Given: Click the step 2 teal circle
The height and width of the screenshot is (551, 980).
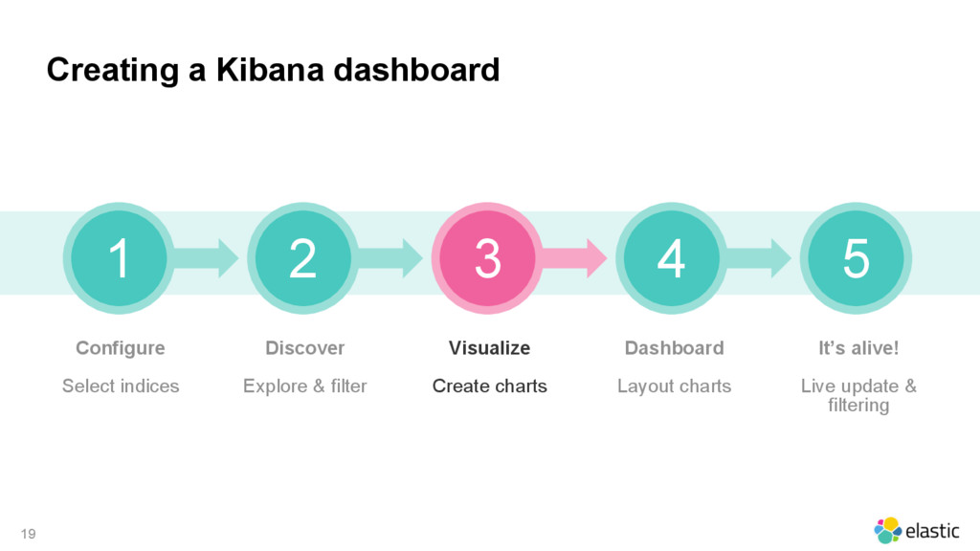Looking at the screenshot, I should pos(303,258).
